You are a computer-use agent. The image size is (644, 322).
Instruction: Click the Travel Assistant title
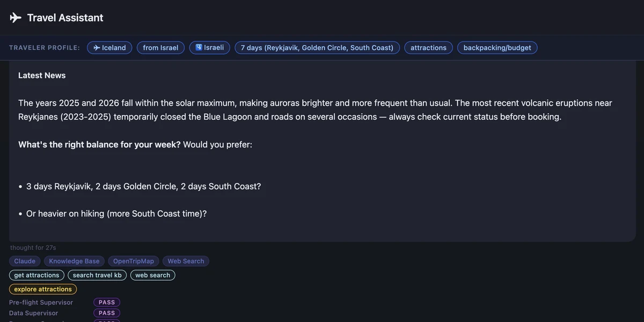click(65, 18)
